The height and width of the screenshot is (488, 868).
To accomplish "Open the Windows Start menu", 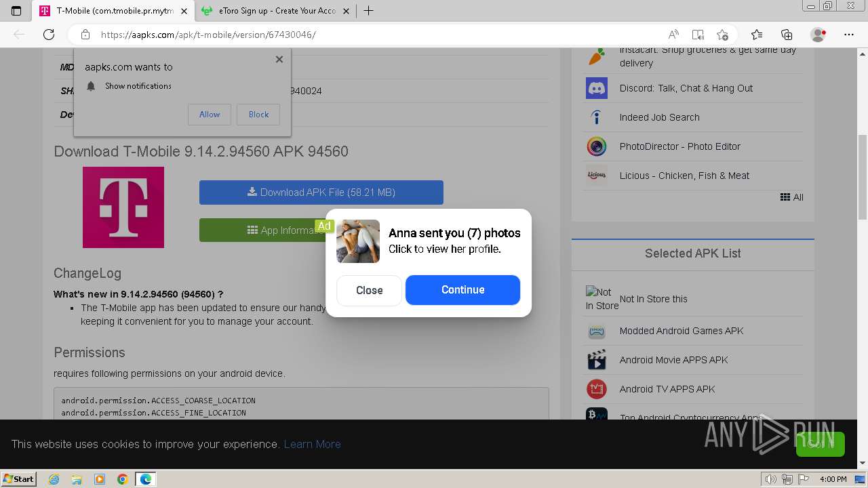I will 18,479.
